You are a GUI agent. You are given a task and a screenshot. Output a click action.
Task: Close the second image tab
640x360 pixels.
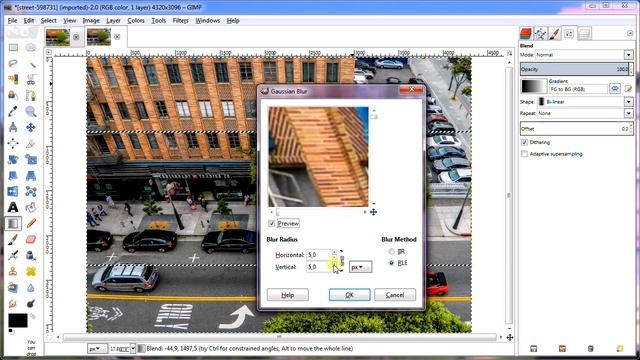[117, 37]
